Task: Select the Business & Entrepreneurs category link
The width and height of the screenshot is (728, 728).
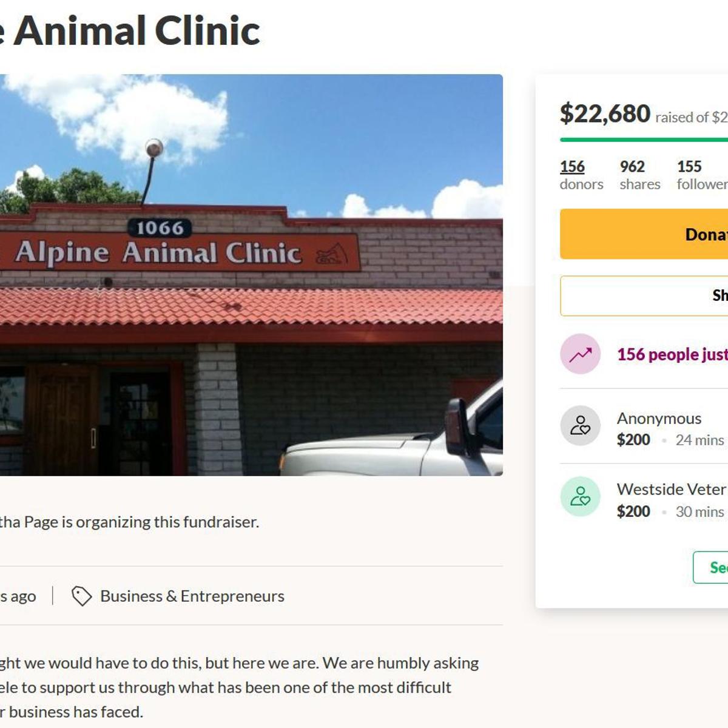Action: (x=192, y=596)
